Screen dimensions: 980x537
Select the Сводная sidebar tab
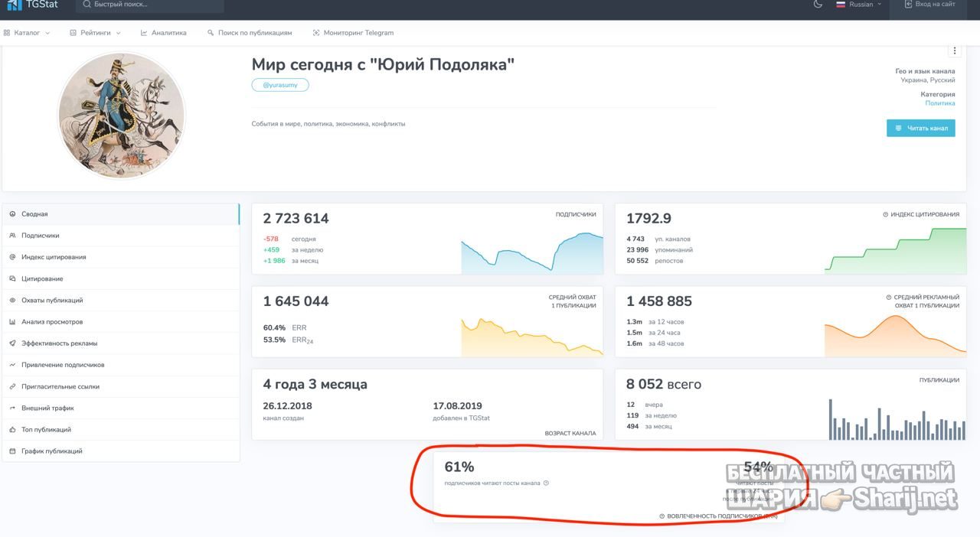coord(120,214)
